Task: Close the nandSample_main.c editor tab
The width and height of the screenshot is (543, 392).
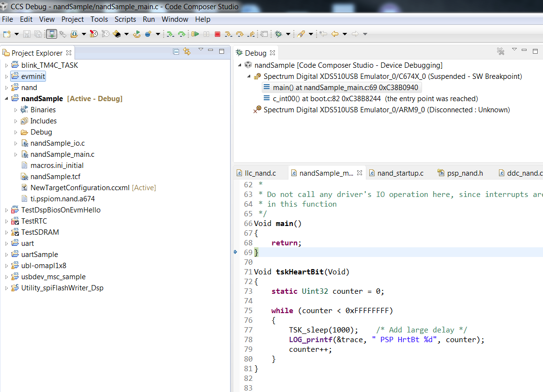Action: click(x=360, y=173)
